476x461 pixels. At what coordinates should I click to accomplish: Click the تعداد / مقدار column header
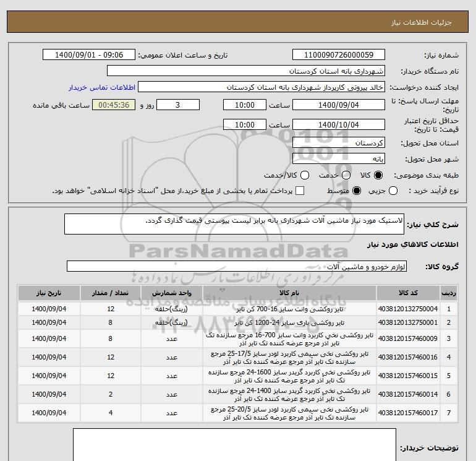pyautogui.click(x=111, y=293)
